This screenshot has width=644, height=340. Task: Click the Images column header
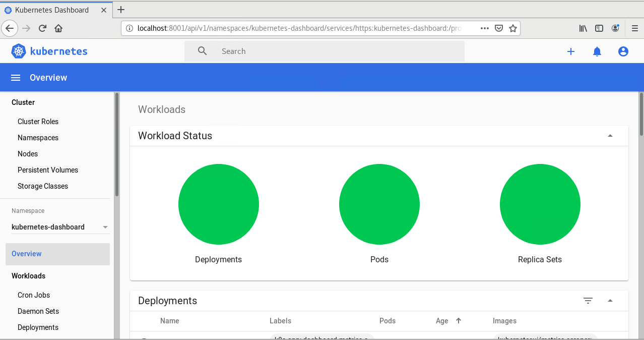click(x=504, y=321)
